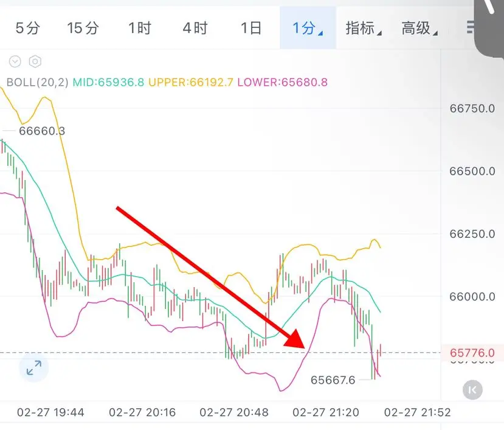This screenshot has width=504, height=430.
Task: Click the 66250.0 price axis label
Action: 472,234
